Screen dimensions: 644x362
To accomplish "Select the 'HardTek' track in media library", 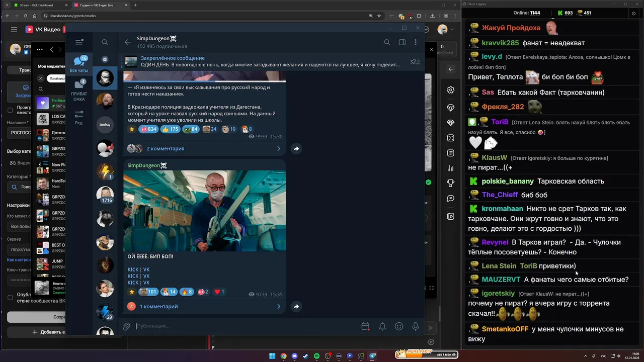I will pyautogui.click(x=50, y=184).
